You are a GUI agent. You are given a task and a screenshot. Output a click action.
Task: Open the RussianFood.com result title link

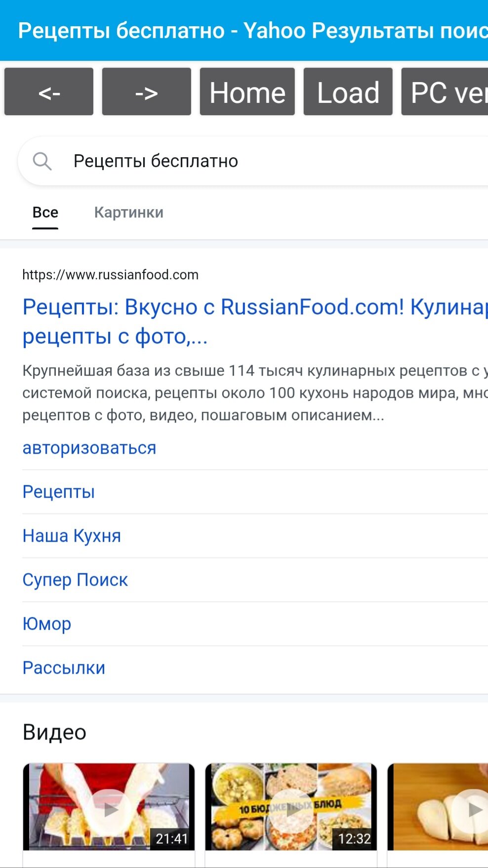[x=255, y=322]
